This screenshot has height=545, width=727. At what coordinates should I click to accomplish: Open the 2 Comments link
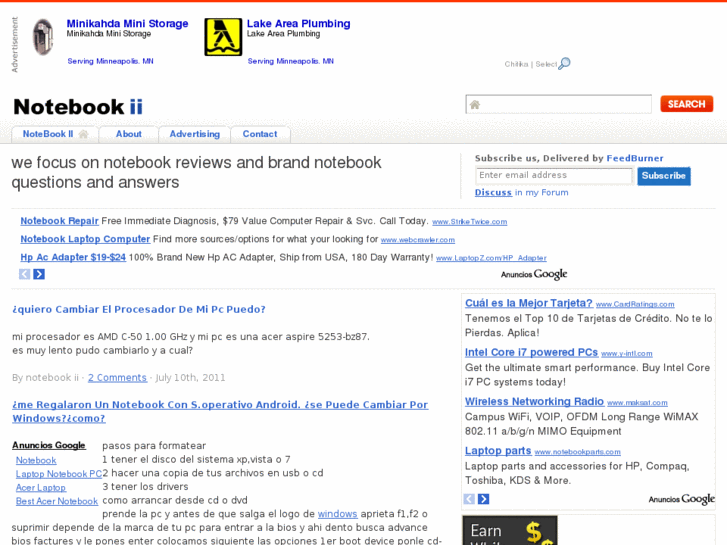(x=117, y=378)
